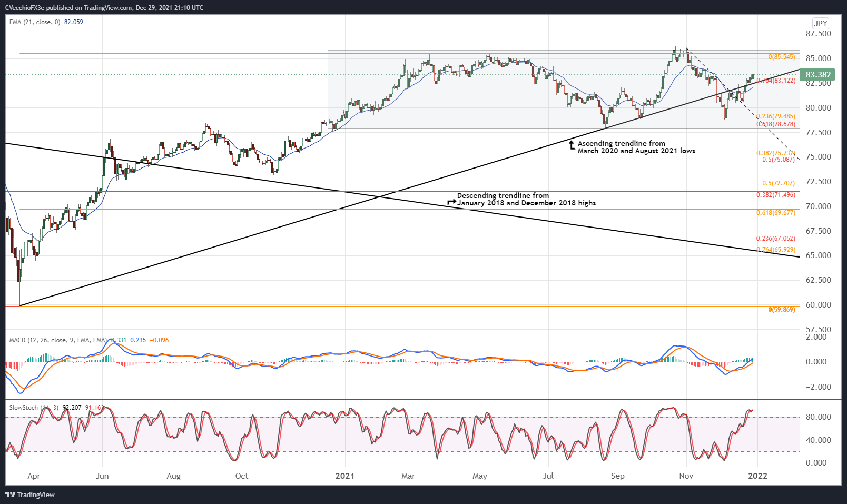Click the TradingView logo at bottom left

[30, 495]
